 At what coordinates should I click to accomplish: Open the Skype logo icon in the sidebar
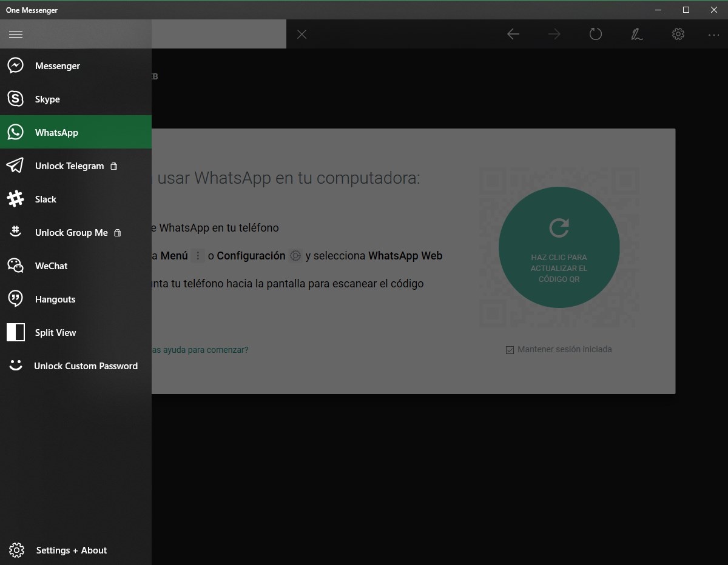pos(15,99)
